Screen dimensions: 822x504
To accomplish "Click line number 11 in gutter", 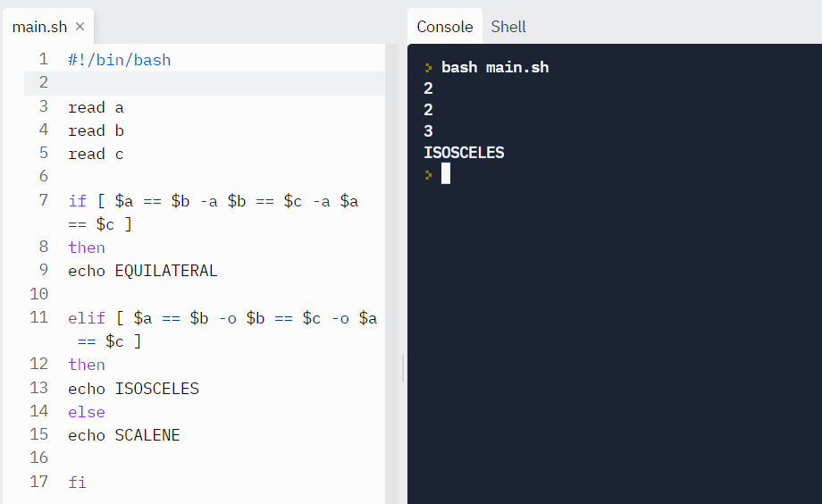I will (39, 317).
